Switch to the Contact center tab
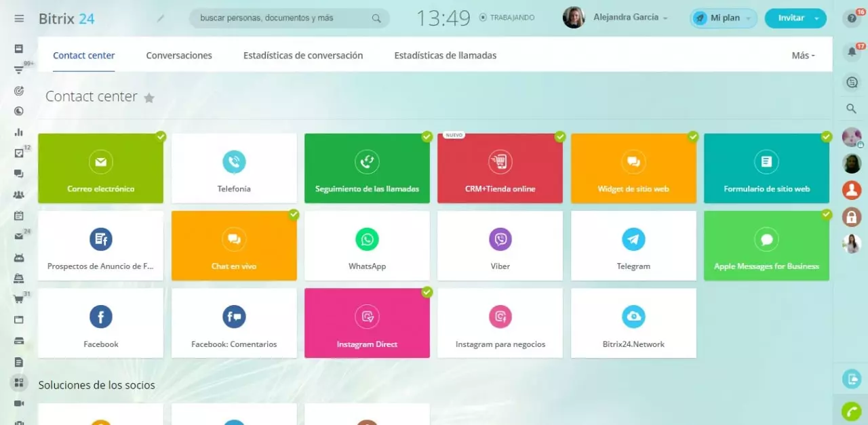The height and width of the screenshot is (425, 868). pyautogui.click(x=84, y=56)
